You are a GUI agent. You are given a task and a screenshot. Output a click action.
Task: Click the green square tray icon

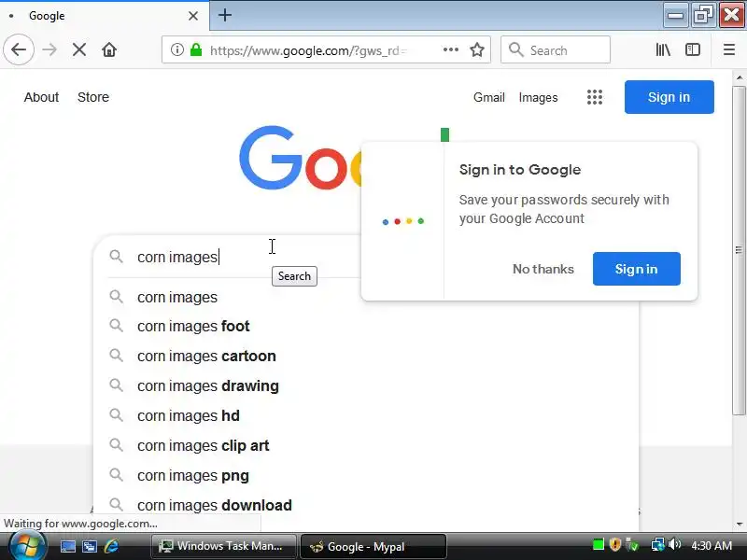coord(599,544)
